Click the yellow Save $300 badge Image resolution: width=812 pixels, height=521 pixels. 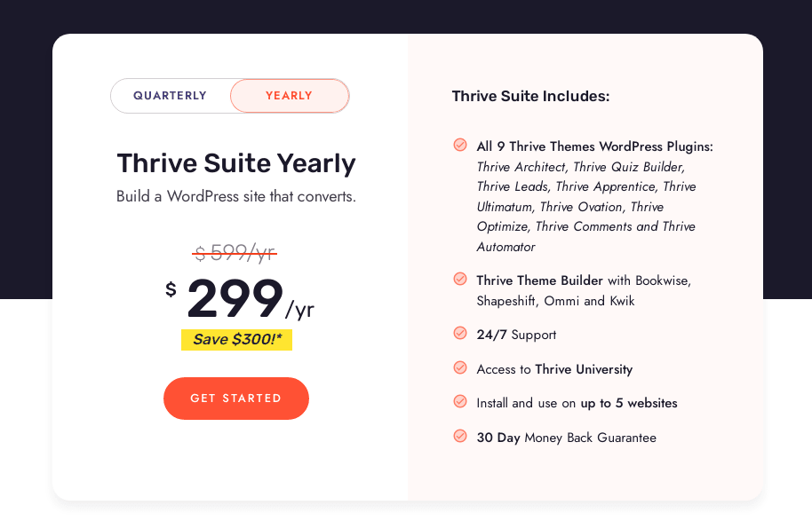tap(236, 339)
